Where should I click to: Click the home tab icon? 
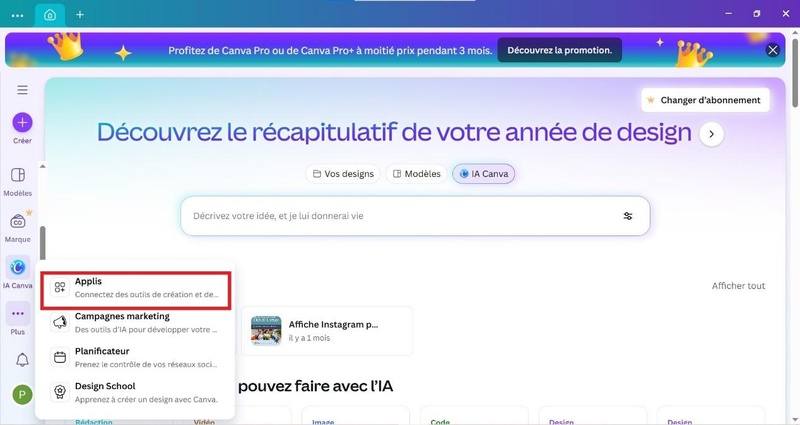[x=49, y=15]
